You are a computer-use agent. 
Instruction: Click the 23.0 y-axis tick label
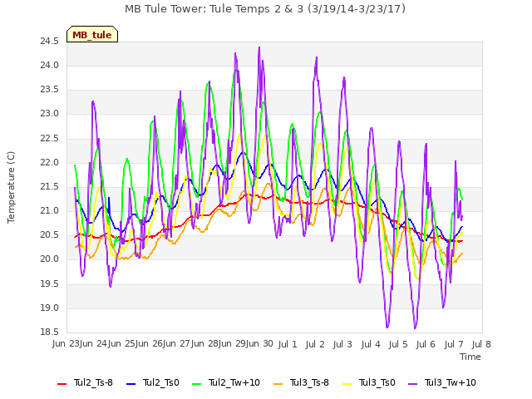pyautogui.click(x=50, y=114)
